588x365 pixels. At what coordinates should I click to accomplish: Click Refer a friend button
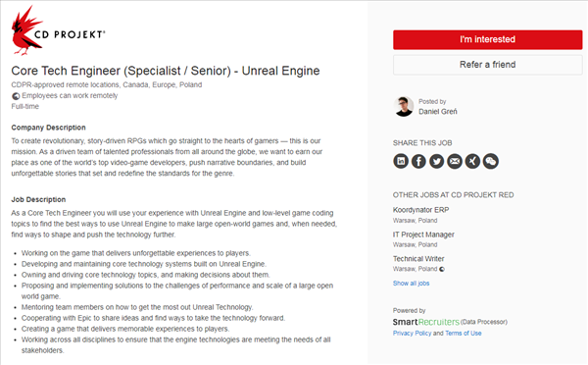pos(487,65)
